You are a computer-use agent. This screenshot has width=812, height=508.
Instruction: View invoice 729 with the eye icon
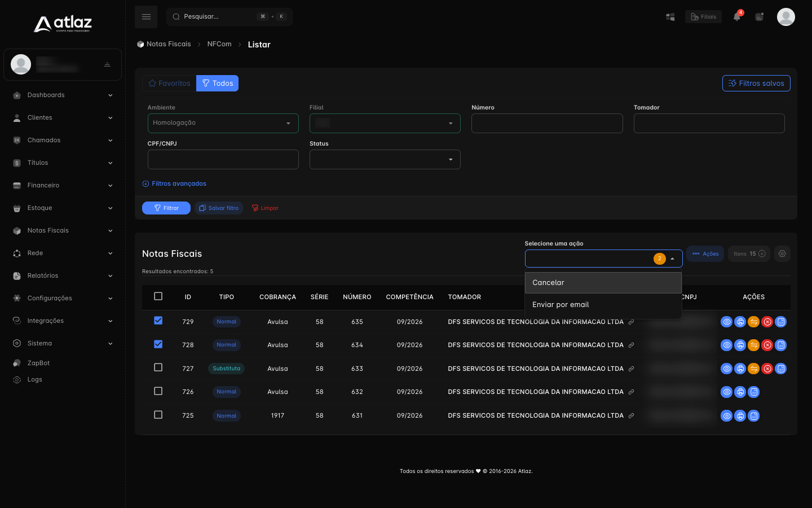(727, 322)
